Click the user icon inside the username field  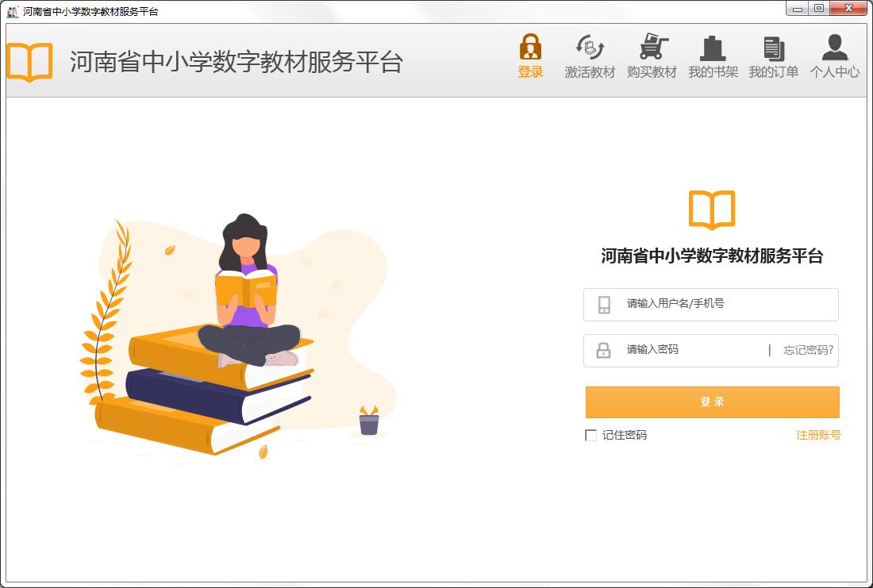(606, 304)
